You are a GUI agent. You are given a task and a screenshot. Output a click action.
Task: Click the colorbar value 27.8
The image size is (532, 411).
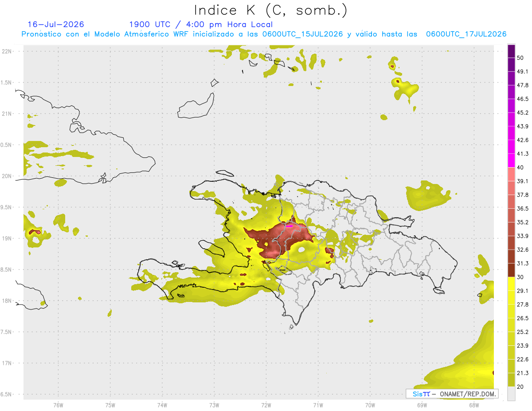522,304
